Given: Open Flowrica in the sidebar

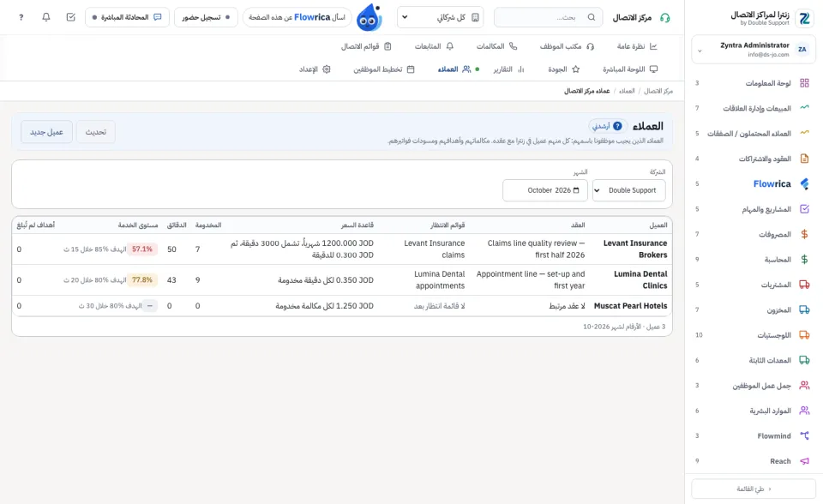Looking at the screenshot, I should pyautogui.click(x=754, y=183).
